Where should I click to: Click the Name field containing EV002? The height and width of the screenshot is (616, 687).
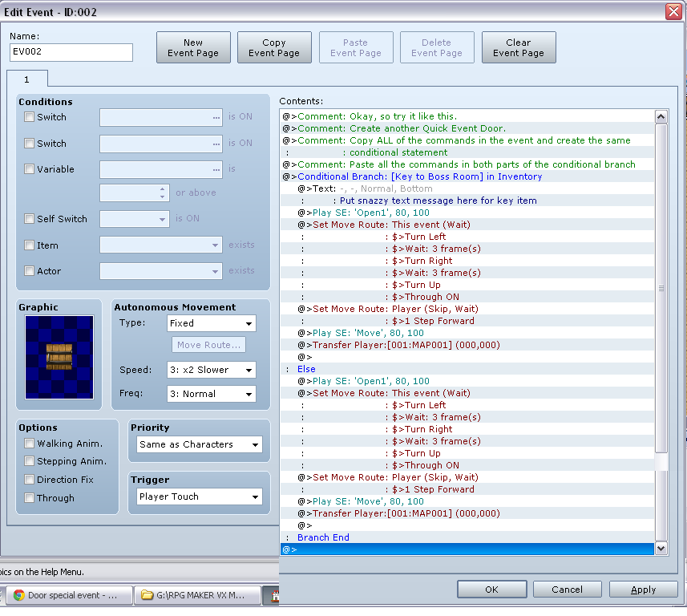click(x=71, y=52)
